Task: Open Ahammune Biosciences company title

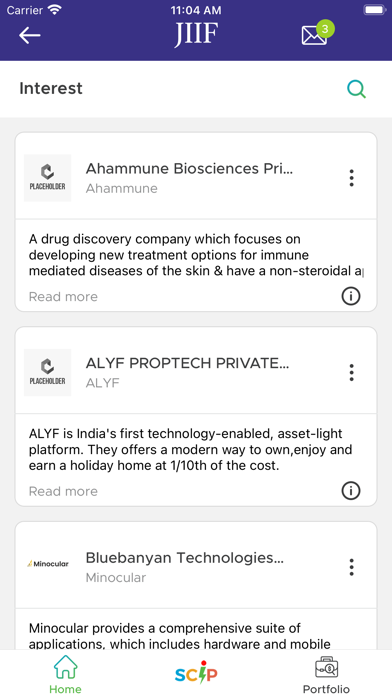Action: [189, 169]
